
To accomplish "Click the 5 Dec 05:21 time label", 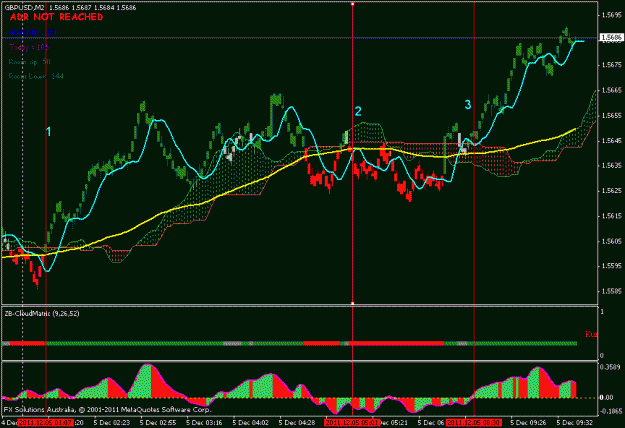I will coord(395,422).
